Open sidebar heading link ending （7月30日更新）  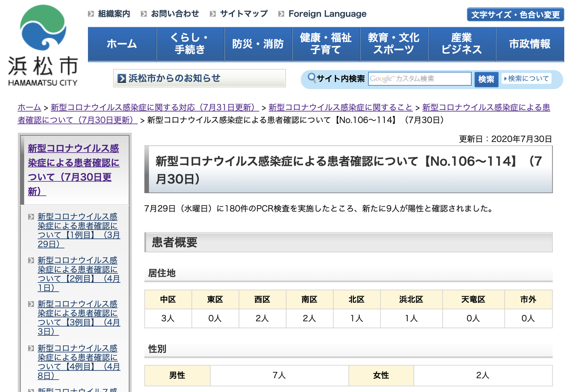[74, 170]
